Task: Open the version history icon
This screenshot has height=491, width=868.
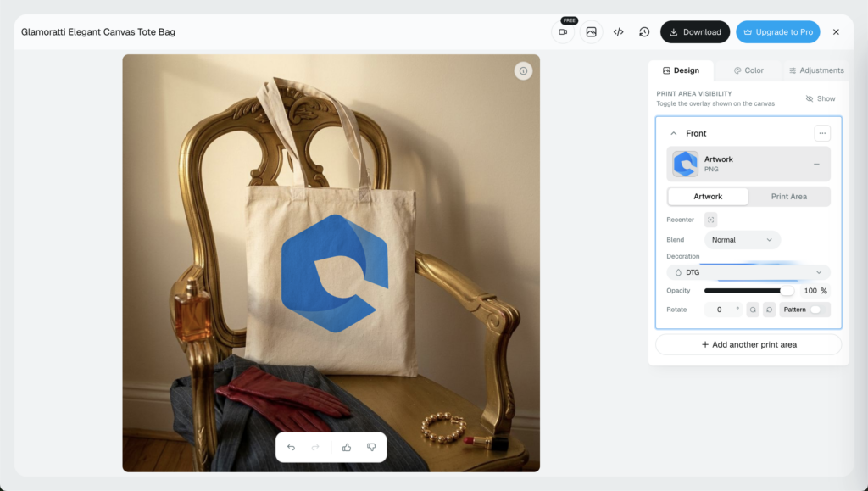Action: tap(644, 32)
